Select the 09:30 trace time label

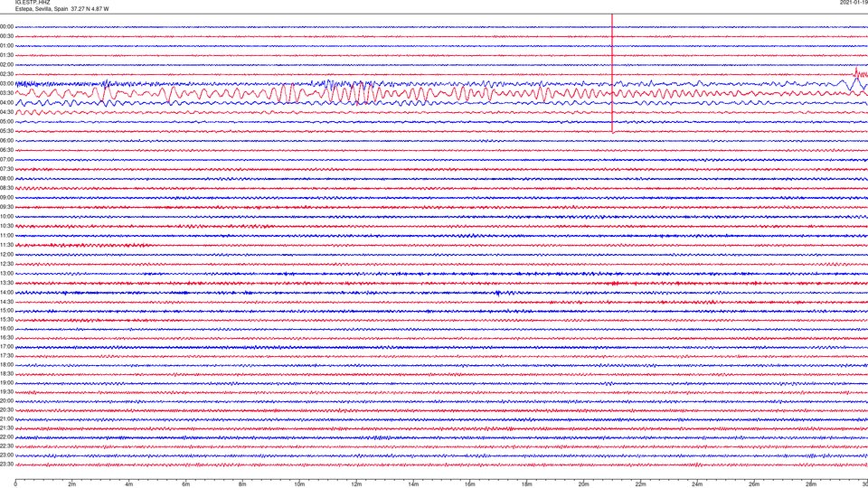coord(6,207)
